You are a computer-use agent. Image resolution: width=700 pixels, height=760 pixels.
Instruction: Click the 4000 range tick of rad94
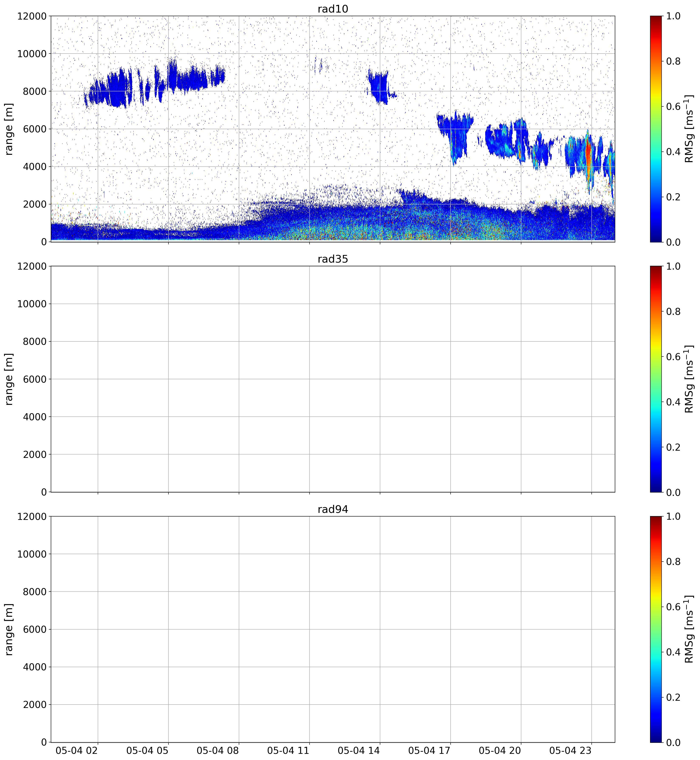tap(34, 667)
